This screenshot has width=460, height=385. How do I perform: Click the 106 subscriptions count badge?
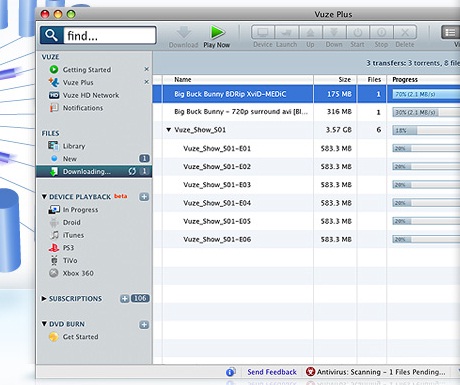[x=140, y=298]
